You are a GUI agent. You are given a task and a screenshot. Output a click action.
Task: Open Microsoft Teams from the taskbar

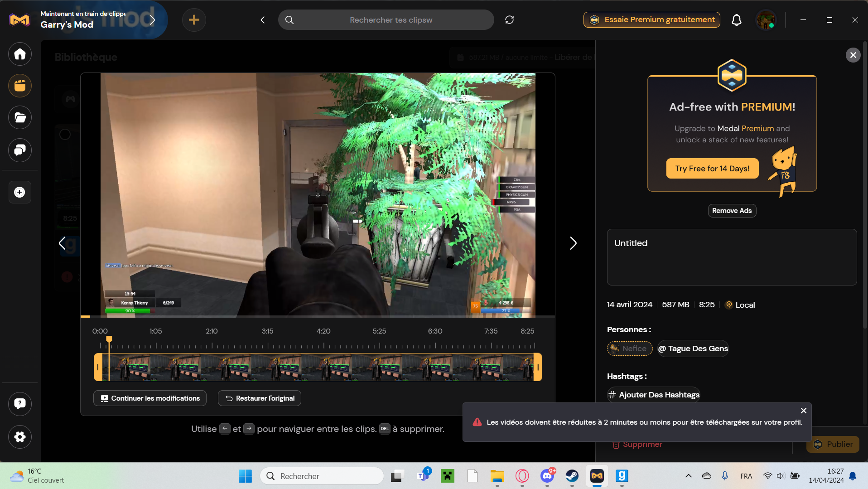[x=423, y=476]
